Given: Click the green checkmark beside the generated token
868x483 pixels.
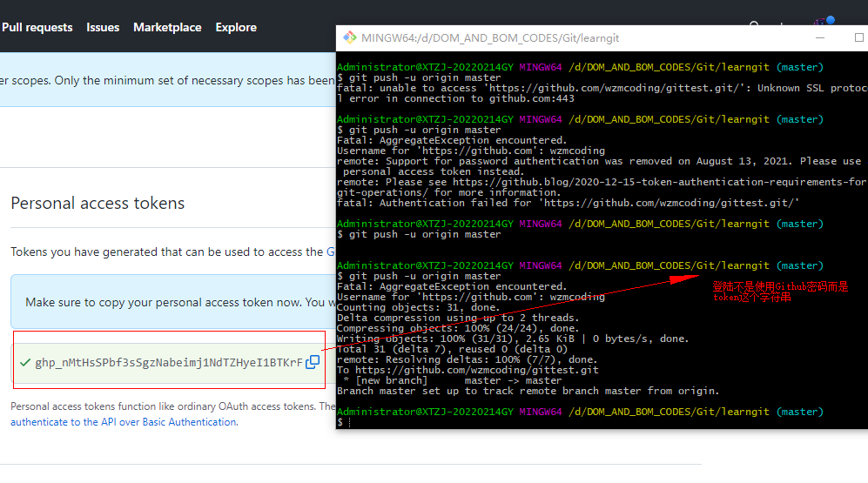Looking at the screenshot, I should [x=25, y=363].
